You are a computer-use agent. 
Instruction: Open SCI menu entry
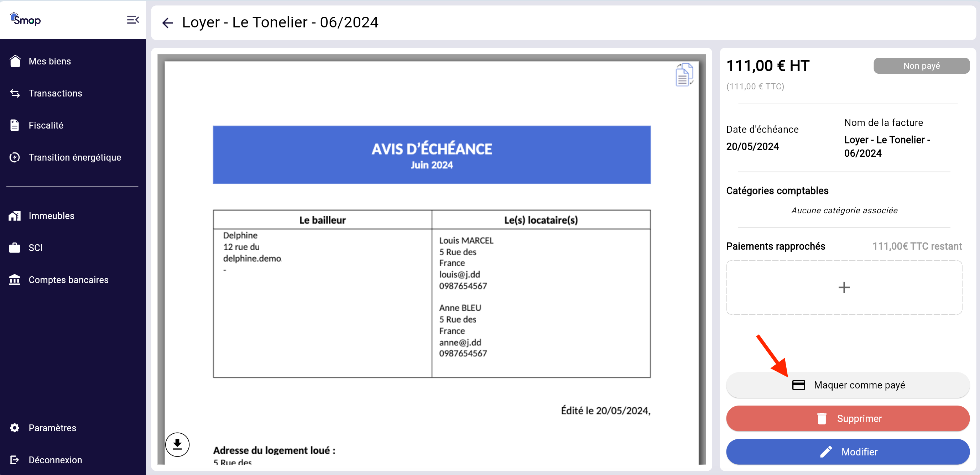(35, 248)
